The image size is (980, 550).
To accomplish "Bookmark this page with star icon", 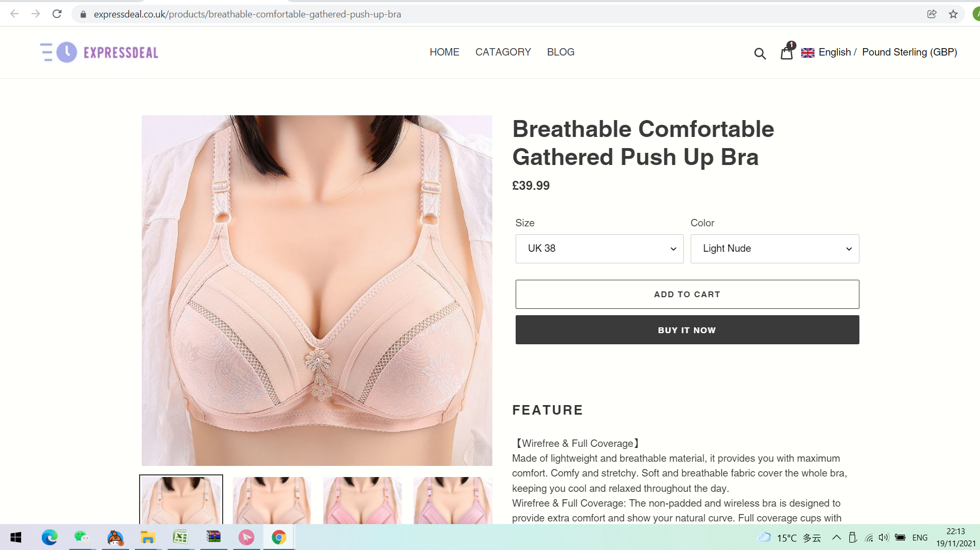I will click(953, 14).
